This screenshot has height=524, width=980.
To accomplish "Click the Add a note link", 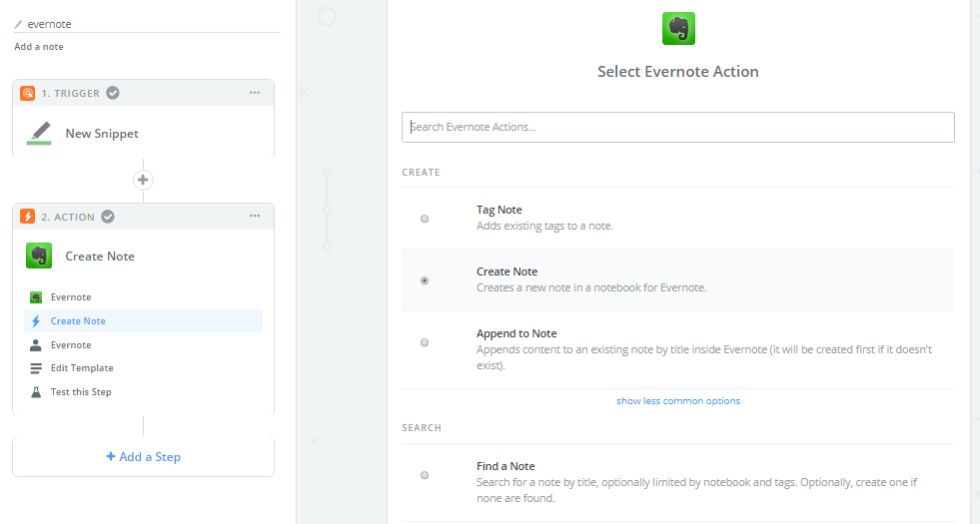I will point(39,47).
